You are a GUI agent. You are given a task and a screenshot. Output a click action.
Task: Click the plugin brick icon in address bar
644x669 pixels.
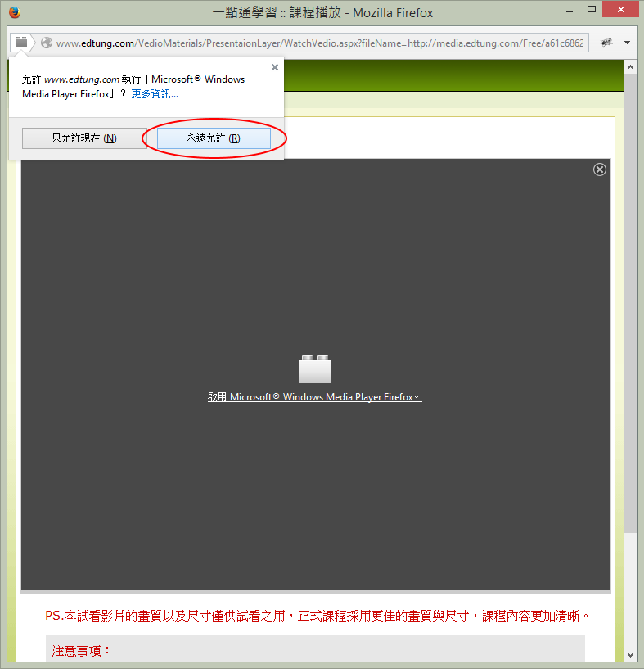[x=21, y=43]
